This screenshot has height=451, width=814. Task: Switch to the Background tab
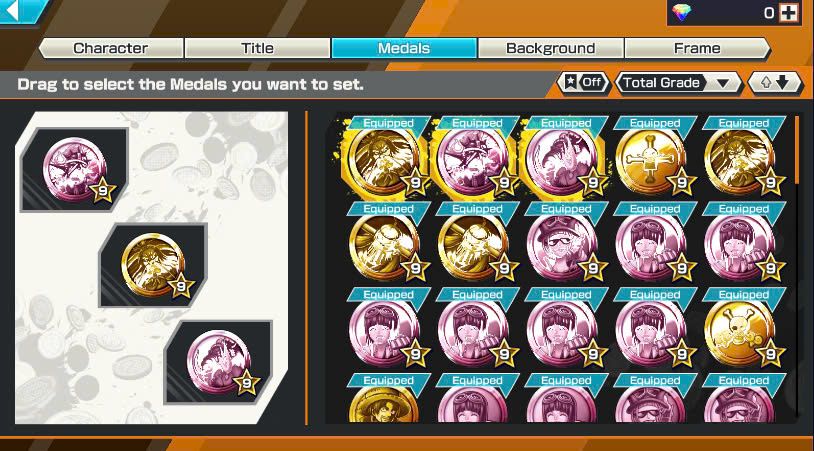(550, 48)
